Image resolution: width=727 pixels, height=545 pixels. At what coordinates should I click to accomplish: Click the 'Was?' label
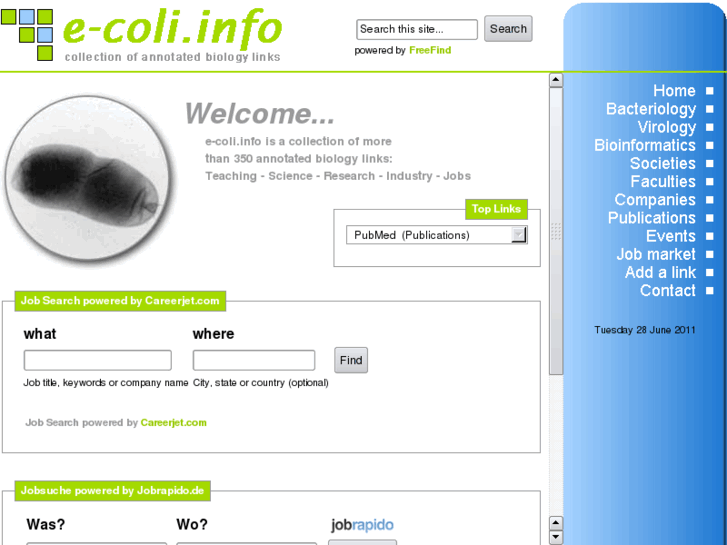(45, 525)
